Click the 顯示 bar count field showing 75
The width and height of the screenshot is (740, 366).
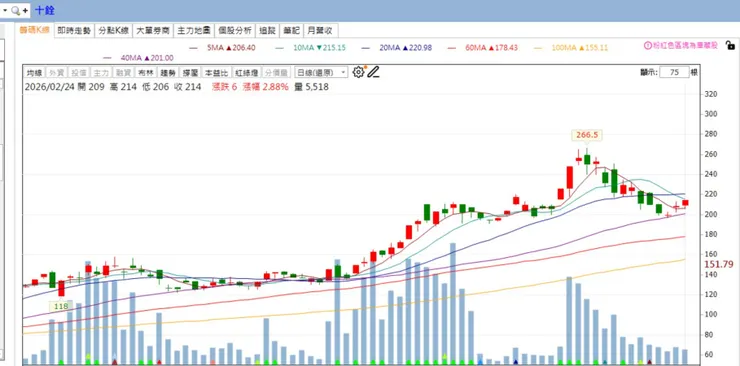pos(674,72)
